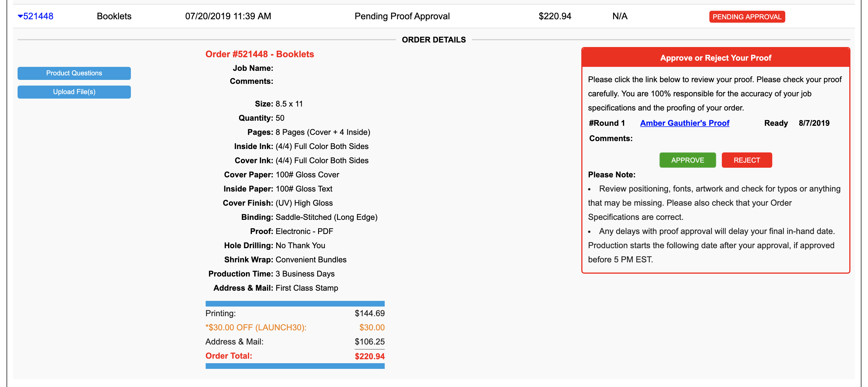Click the Order Total amount $220.94
The height and width of the screenshot is (387, 868).
pyautogui.click(x=369, y=356)
